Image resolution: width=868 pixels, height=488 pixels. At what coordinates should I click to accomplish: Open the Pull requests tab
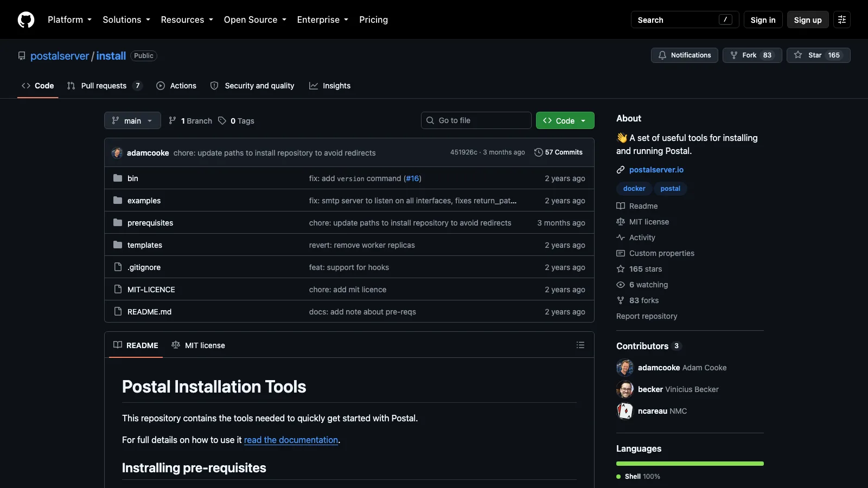[x=105, y=86]
